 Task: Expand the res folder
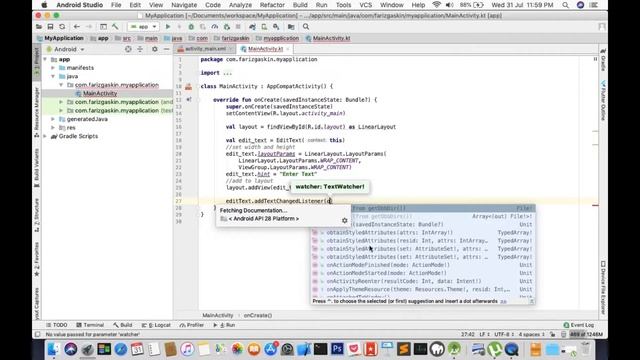click(x=53, y=128)
